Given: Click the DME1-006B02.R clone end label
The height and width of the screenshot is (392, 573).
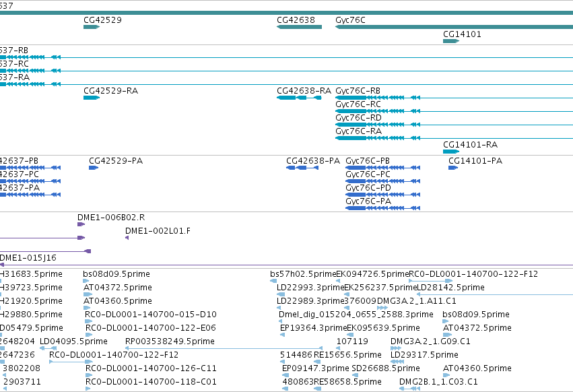Looking at the screenshot, I should [111, 218].
